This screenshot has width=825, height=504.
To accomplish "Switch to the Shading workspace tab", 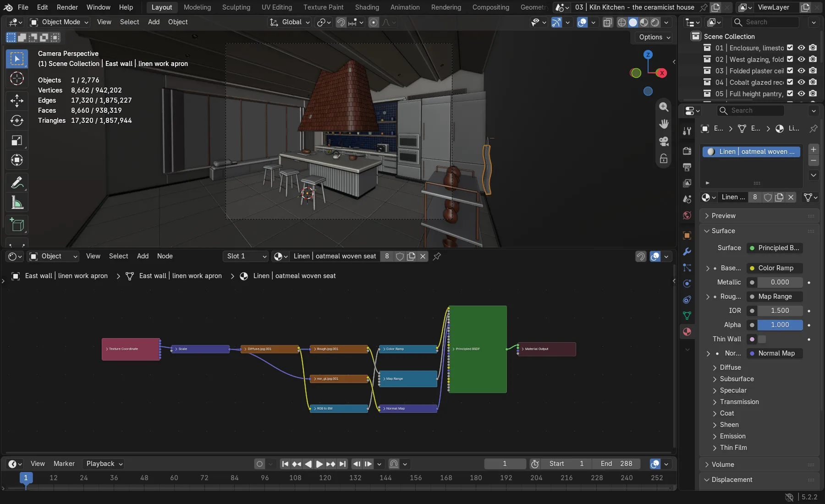I will tap(367, 7).
